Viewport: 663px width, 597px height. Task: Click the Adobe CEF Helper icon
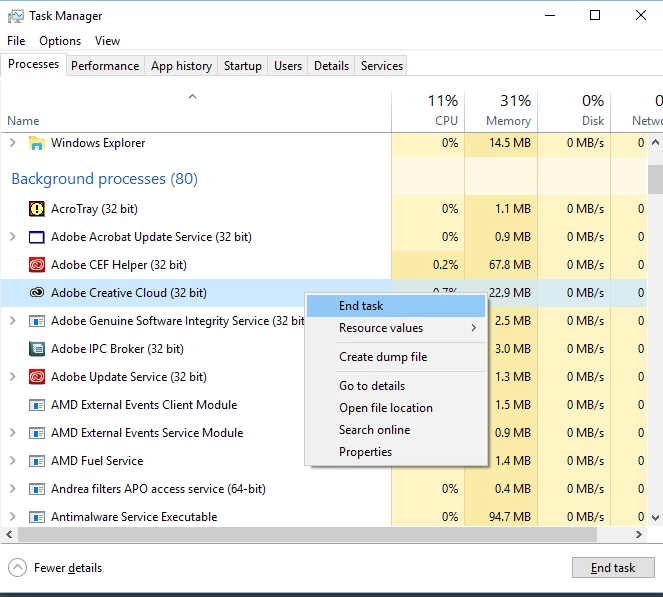point(37,265)
